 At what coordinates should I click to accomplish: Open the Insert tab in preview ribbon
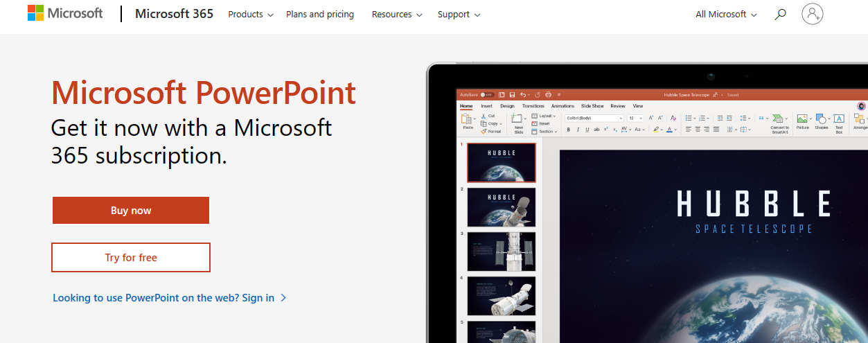[x=486, y=106]
